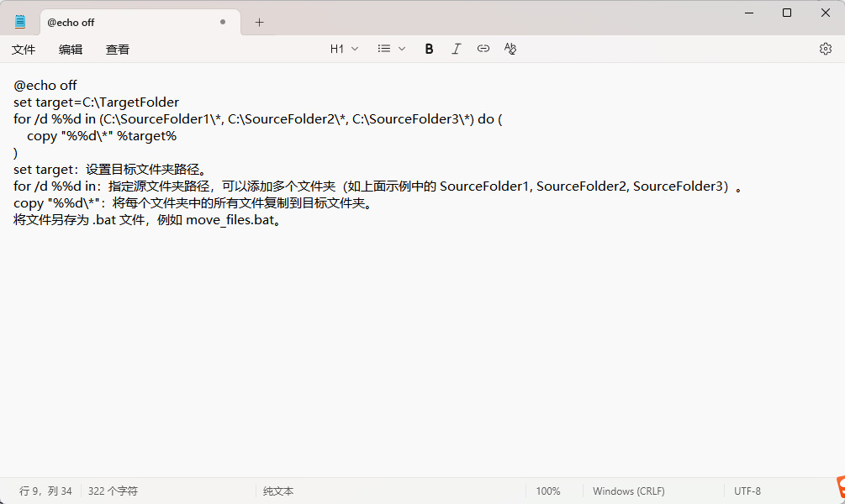The image size is (845, 504).
Task: Add a new tab with the plus button
Action: click(x=259, y=23)
